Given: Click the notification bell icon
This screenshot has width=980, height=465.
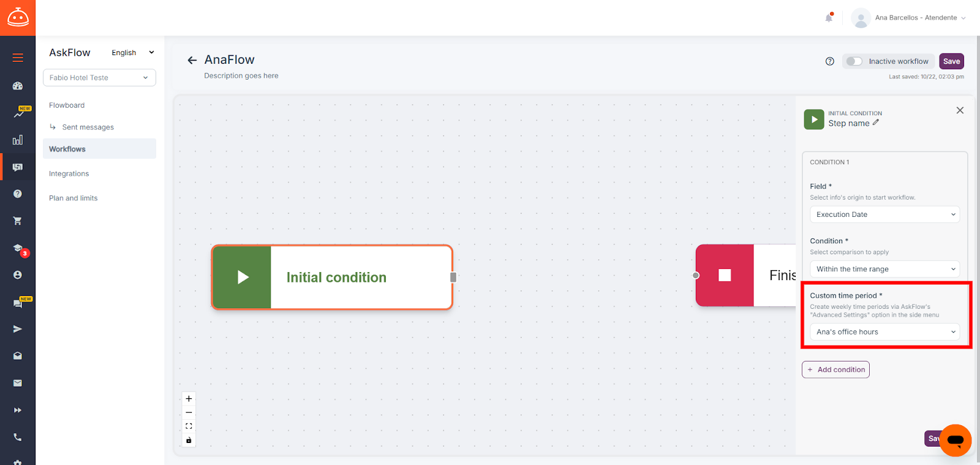Looking at the screenshot, I should [829, 18].
